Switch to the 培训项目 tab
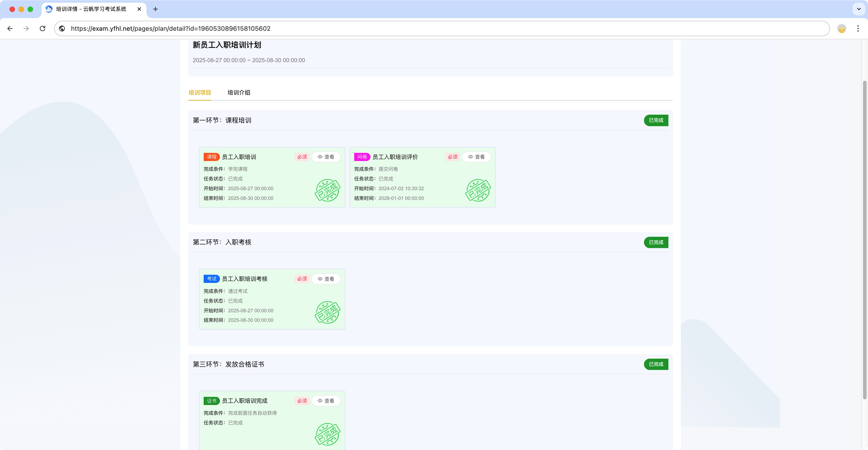The width and height of the screenshot is (868, 450). [200, 93]
